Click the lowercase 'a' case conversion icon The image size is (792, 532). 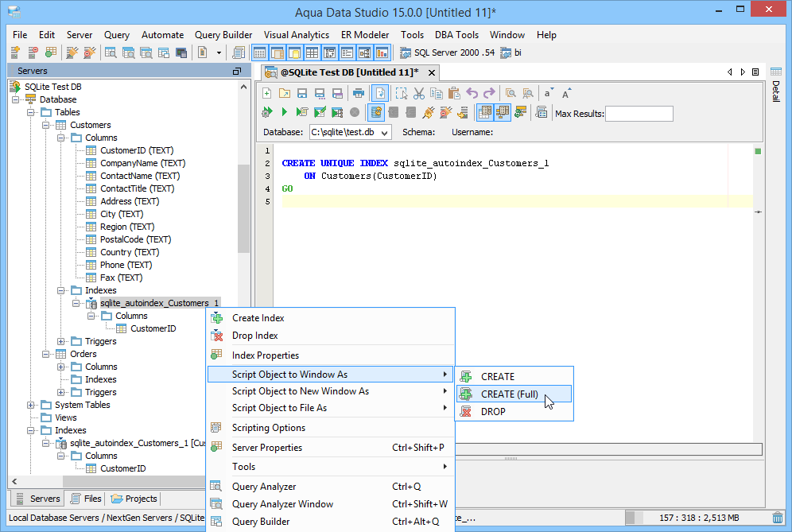pos(549,94)
